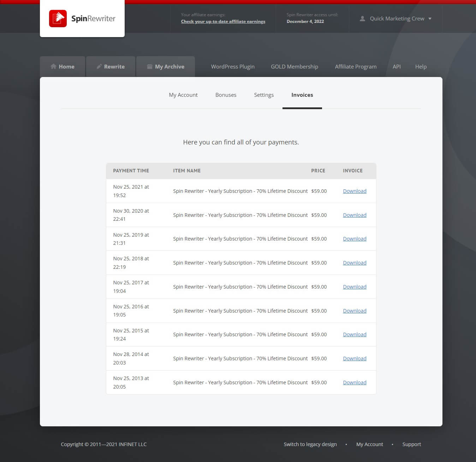Image resolution: width=476 pixels, height=462 pixels.
Task: Go to the Home tab
Action: (63, 66)
